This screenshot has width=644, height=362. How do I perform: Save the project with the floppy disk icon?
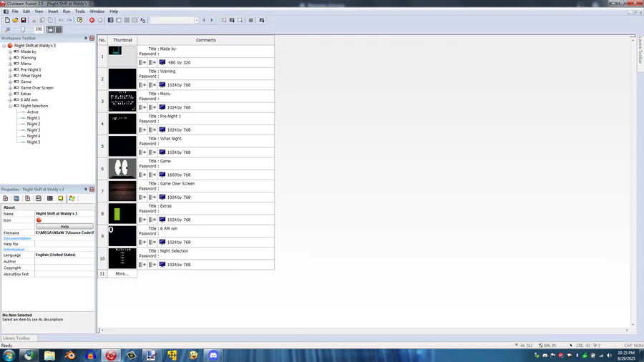[24, 20]
